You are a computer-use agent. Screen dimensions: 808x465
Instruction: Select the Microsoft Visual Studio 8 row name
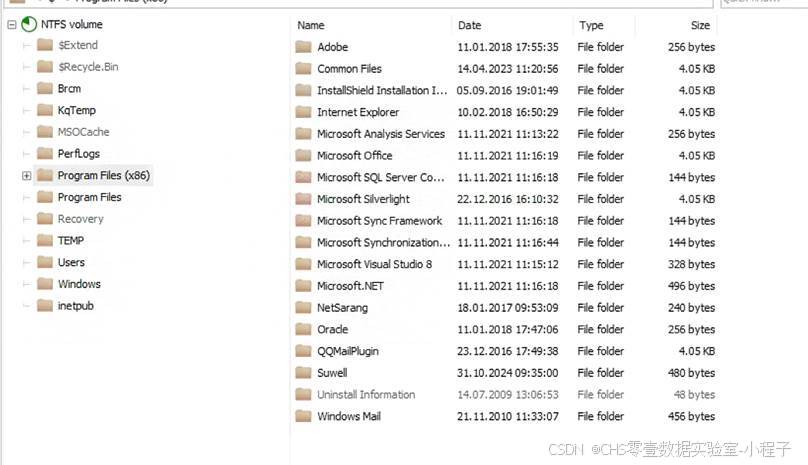tap(375, 264)
